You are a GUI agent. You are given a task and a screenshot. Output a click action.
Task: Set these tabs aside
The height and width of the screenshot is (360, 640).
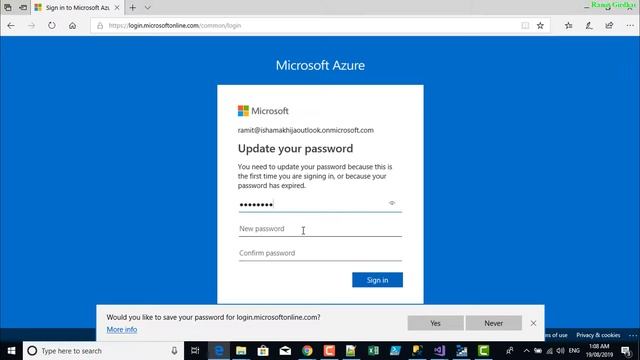coord(23,7)
